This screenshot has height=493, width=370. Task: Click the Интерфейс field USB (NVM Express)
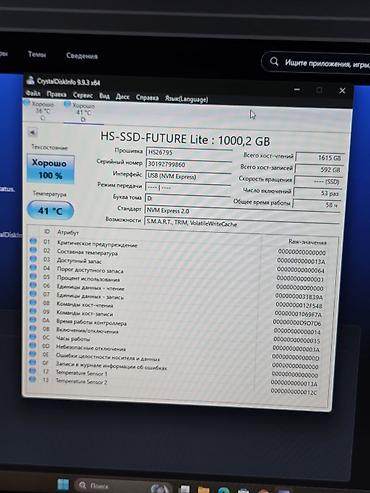188,176
